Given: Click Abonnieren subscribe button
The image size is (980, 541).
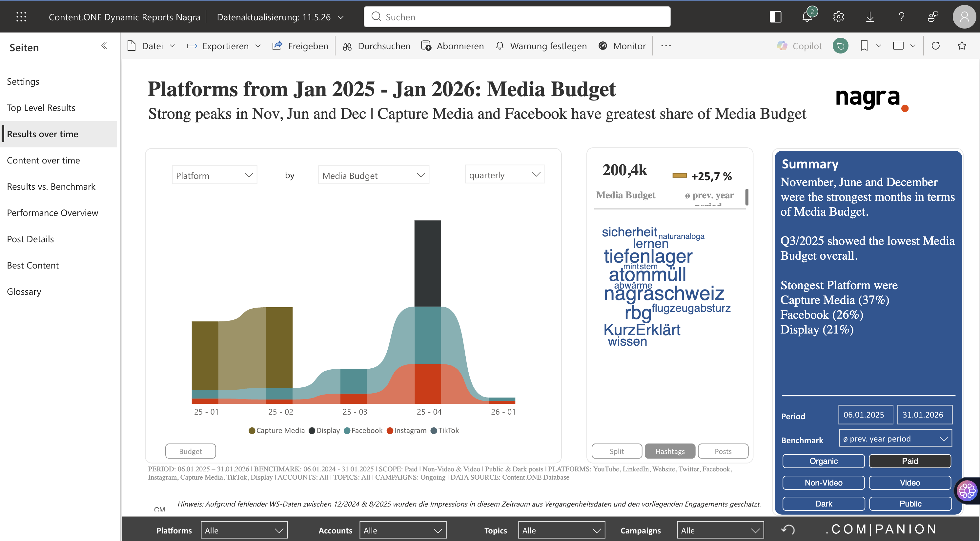Looking at the screenshot, I should pos(452,46).
